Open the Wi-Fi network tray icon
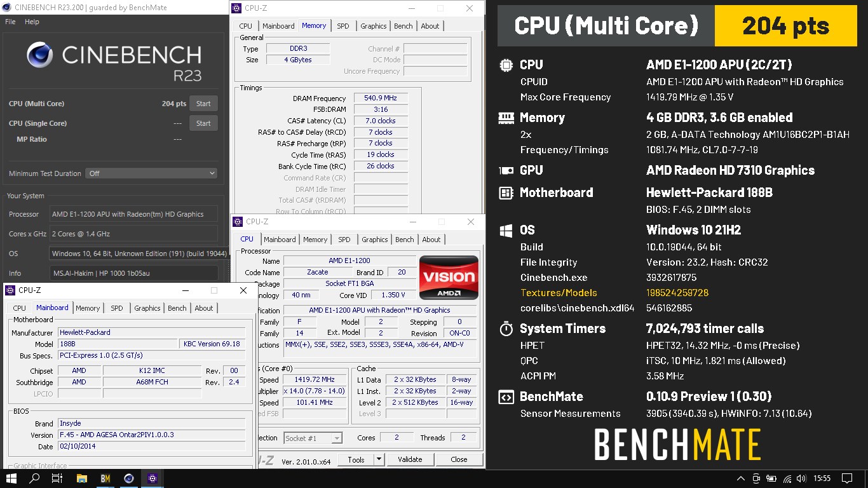868x488 pixels. click(x=787, y=478)
